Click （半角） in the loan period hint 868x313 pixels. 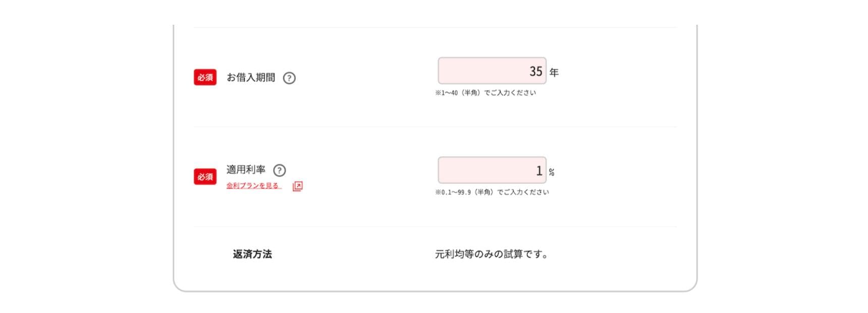point(471,93)
